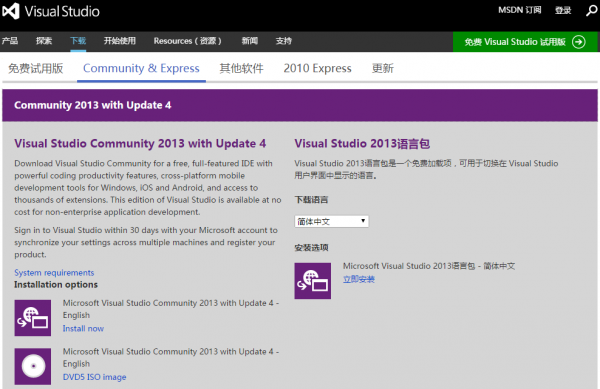Open the System requirements link
Image resolution: width=600 pixels, height=389 pixels.
[x=54, y=273]
